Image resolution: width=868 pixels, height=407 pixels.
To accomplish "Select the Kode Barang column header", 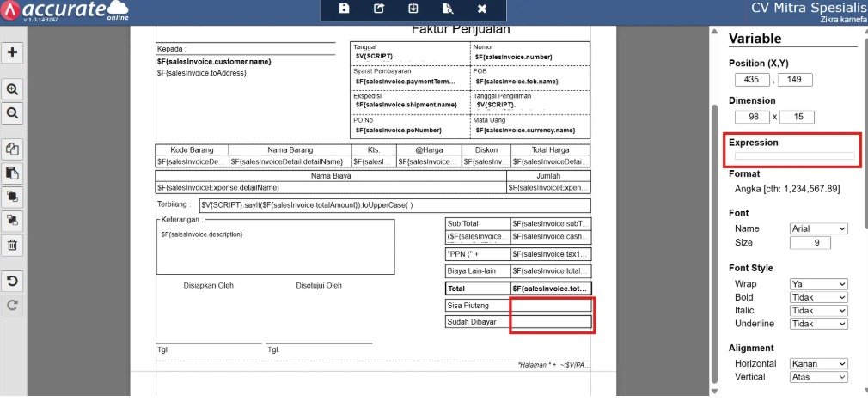I will (x=192, y=150).
